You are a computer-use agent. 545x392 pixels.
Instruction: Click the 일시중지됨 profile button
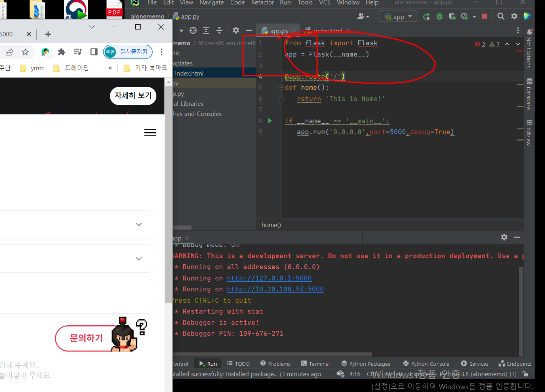pos(128,52)
